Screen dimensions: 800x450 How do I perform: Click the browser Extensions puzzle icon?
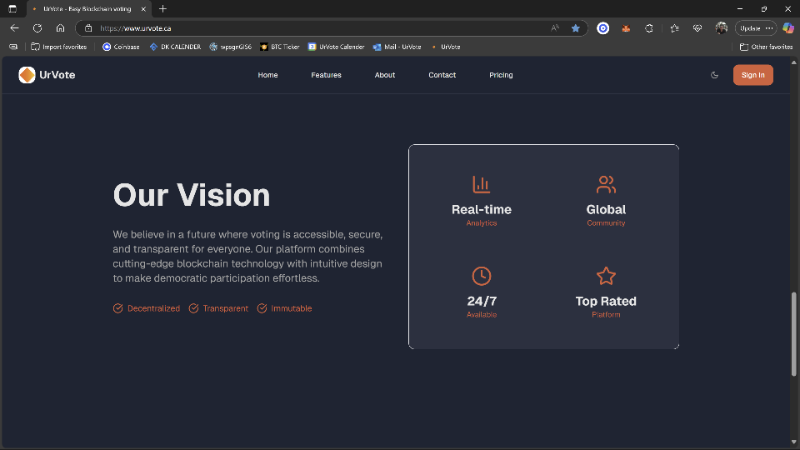click(x=649, y=28)
